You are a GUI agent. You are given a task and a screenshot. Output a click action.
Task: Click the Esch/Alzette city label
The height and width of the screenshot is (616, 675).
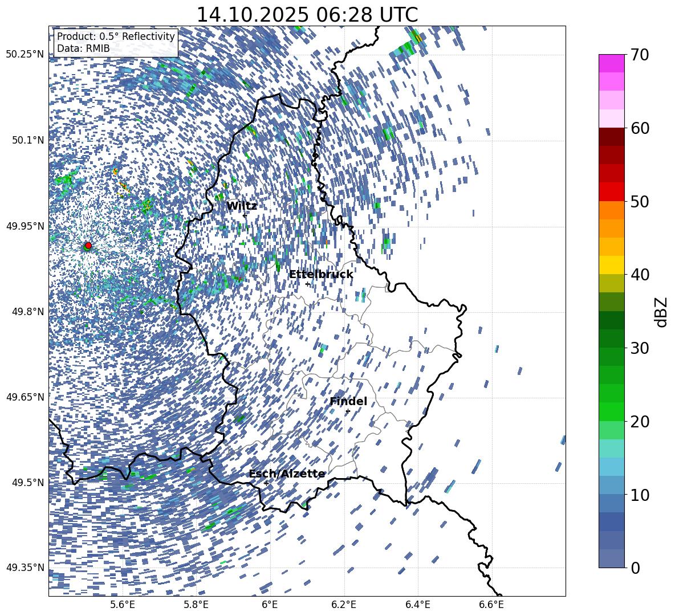[x=287, y=474]
